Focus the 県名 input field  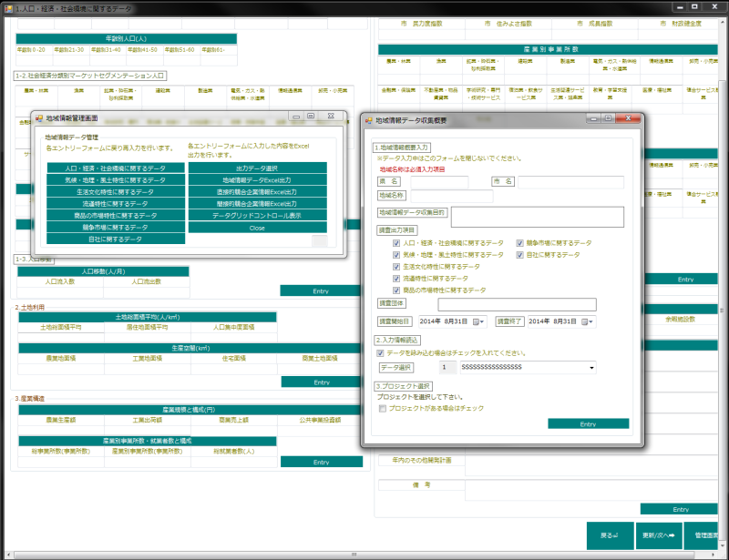439,182
